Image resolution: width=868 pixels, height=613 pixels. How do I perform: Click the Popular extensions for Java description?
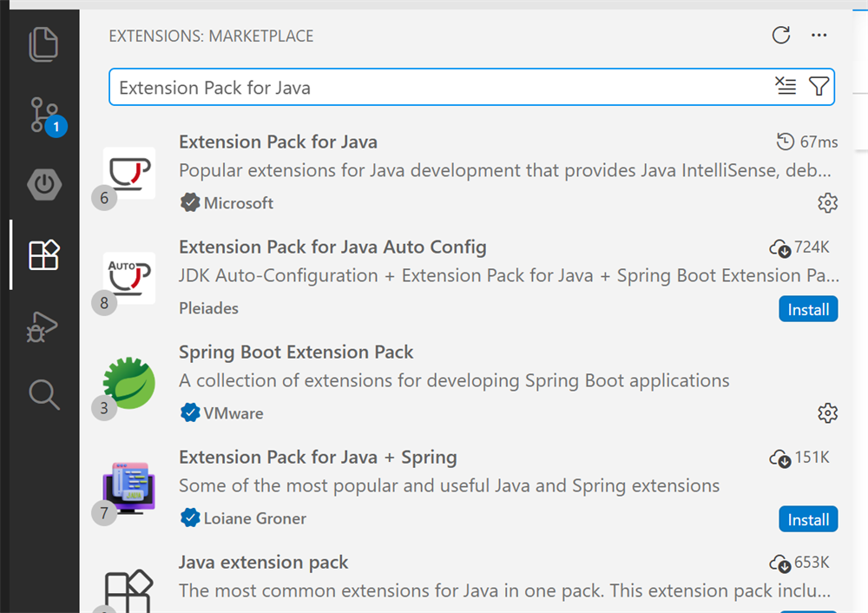coord(505,170)
